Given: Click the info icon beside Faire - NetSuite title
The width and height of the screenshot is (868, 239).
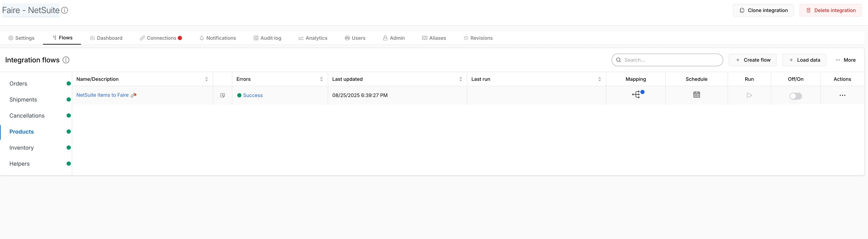Looking at the screenshot, I should [65, 10].
